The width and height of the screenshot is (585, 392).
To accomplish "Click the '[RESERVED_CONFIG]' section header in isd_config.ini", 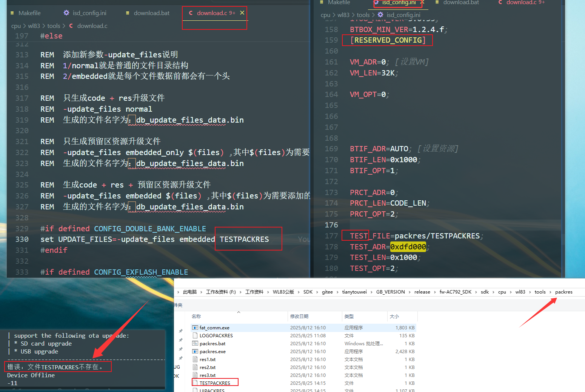I will tap(388, 40).
